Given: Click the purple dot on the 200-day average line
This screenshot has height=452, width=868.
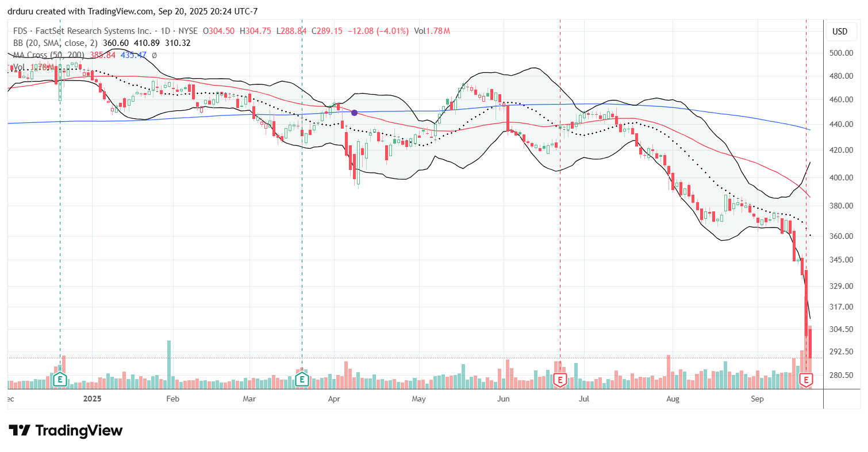Looking at the screenshot, I should [354, 113].
